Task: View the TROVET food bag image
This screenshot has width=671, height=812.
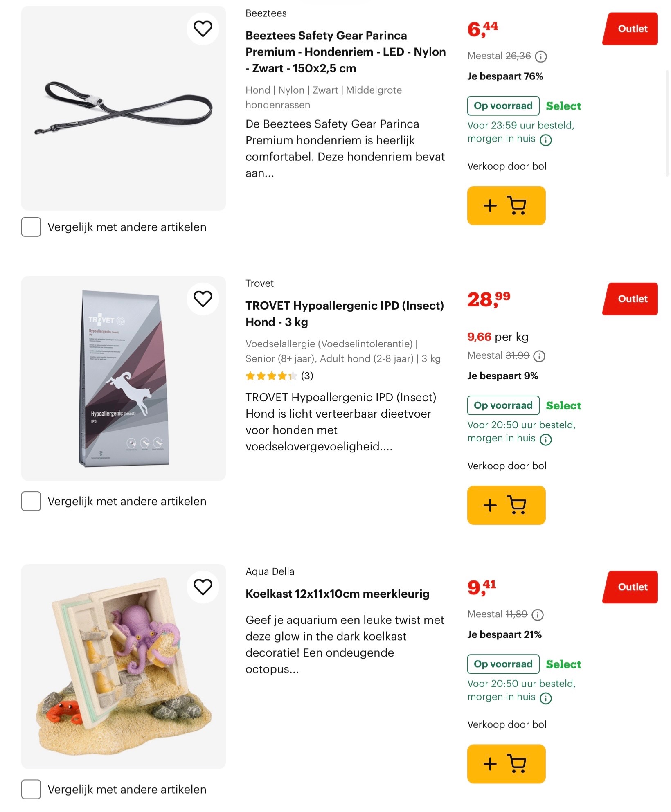Action: click(x=124, y=378)
